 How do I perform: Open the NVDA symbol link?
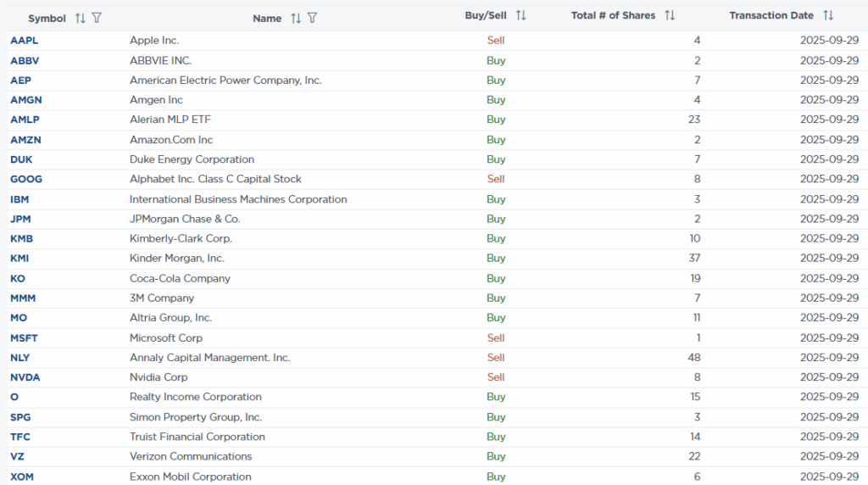click(x=25, y=377)
